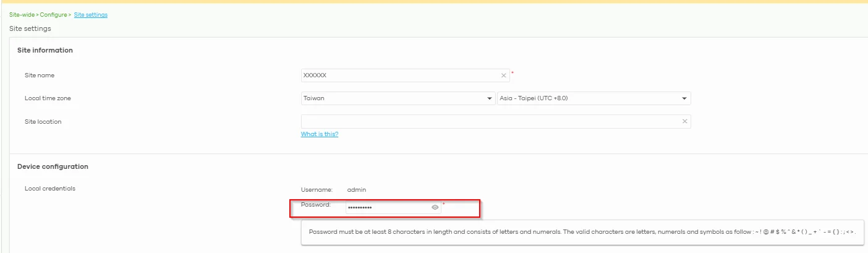Click the admin username value
This screenshot has height=253, width=868.
pyautogui.click(x=357, y=189)
